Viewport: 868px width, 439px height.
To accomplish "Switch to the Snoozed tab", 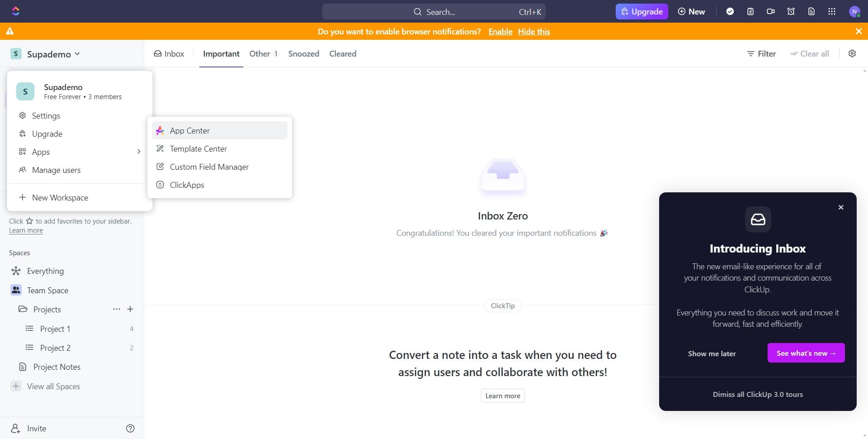I will 303,53.
